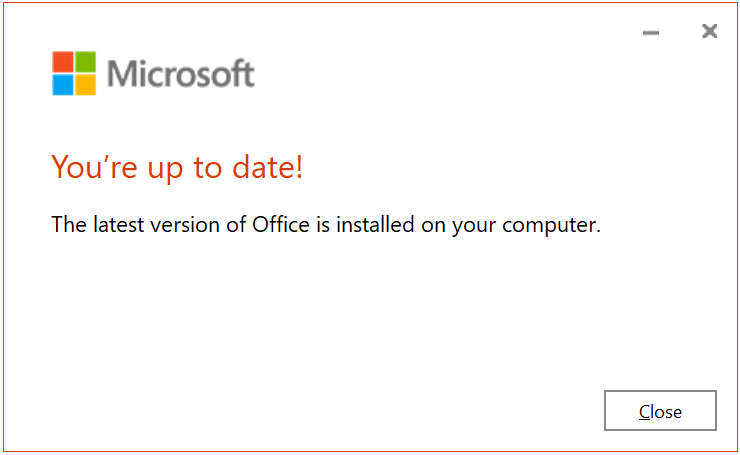Viewport: 740px width, 455px height.
Task: Click the blue square of Microsoft logo
Action: click(x=63, y=84)
